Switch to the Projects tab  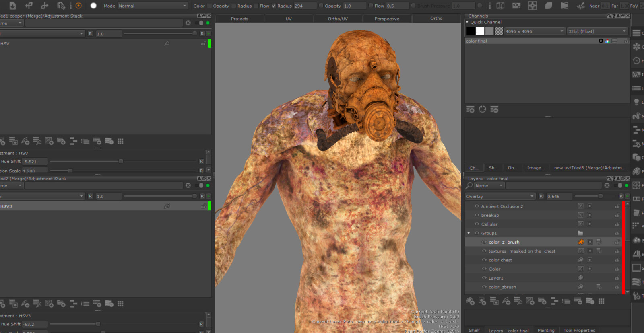pyautogui.click(x=239, y=18)
